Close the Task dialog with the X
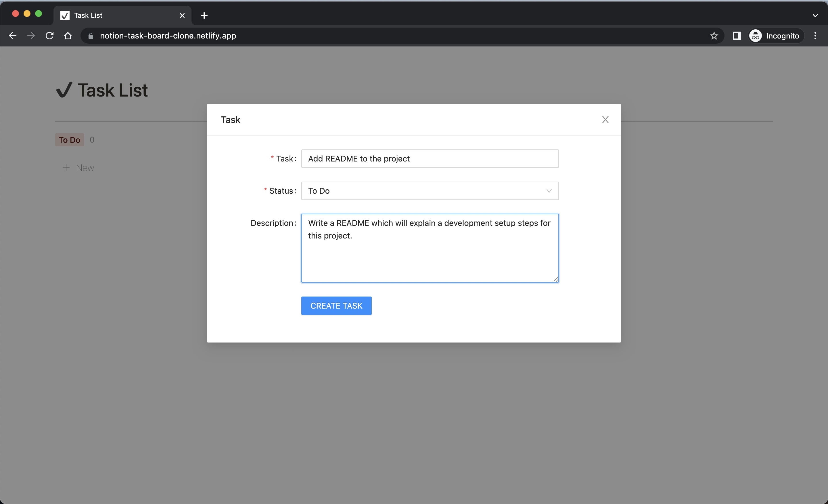The width and height of the screenshot is (828, 504). tap(605, 120)
